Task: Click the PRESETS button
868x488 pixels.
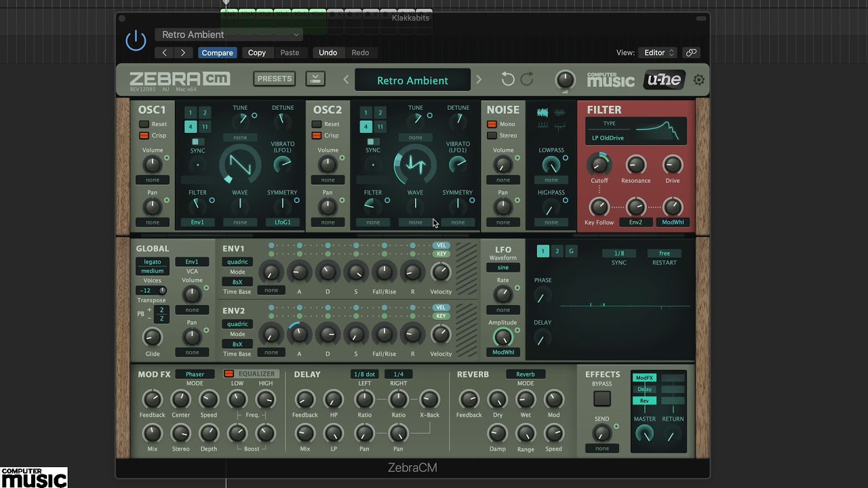Action: point(275,79)
